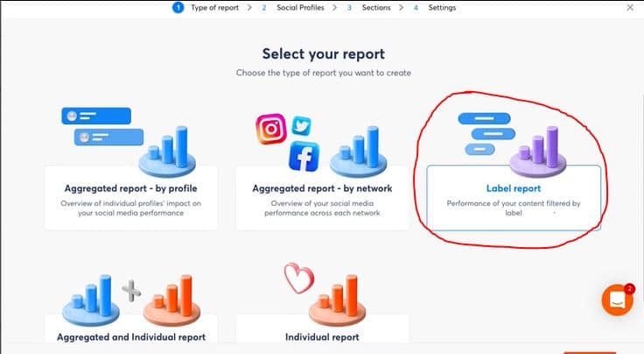Click the Twitter bird icon
Image resolution: width=644 pixels, height=354 pixels.
click(302, 126)
